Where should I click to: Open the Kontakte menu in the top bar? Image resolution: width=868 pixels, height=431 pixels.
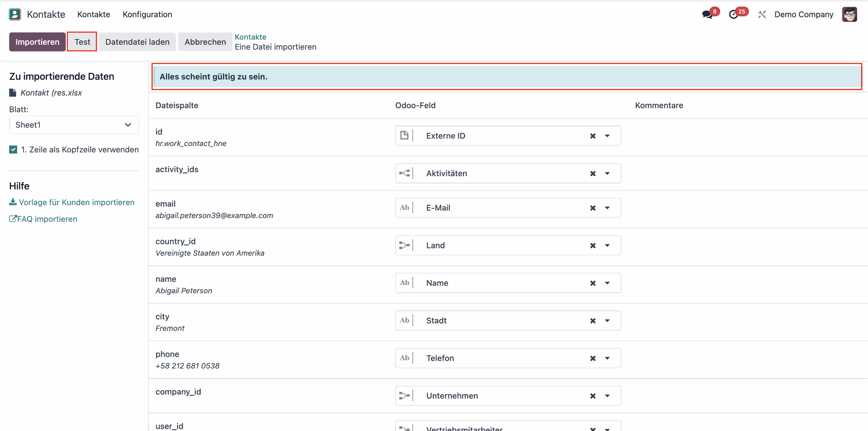(94, 14)
